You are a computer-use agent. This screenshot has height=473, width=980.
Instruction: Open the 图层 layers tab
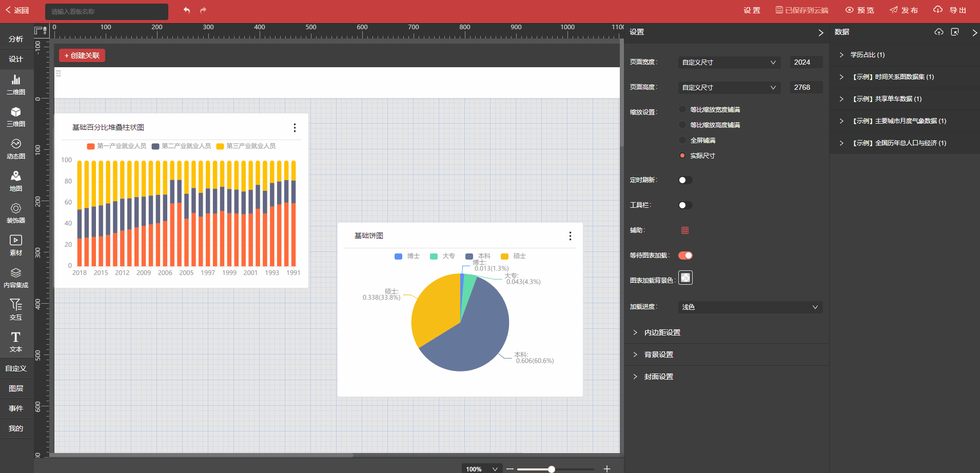click(16, 388)
